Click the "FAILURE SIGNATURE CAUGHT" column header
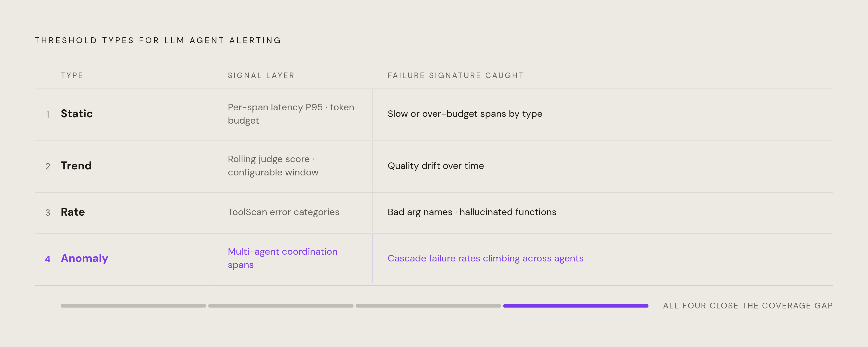Image resolution: width=868 pixels, height=347 pixels. click(455, 75)
